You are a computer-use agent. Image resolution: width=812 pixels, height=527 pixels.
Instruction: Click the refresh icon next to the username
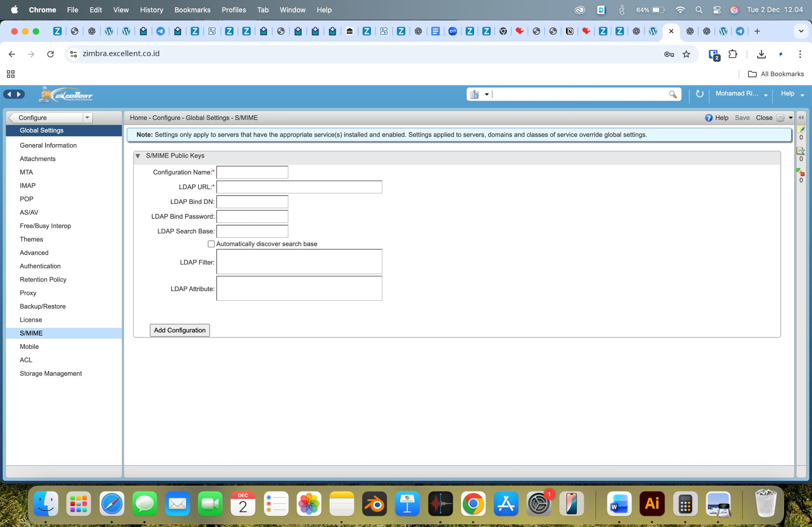click(699, 94)
